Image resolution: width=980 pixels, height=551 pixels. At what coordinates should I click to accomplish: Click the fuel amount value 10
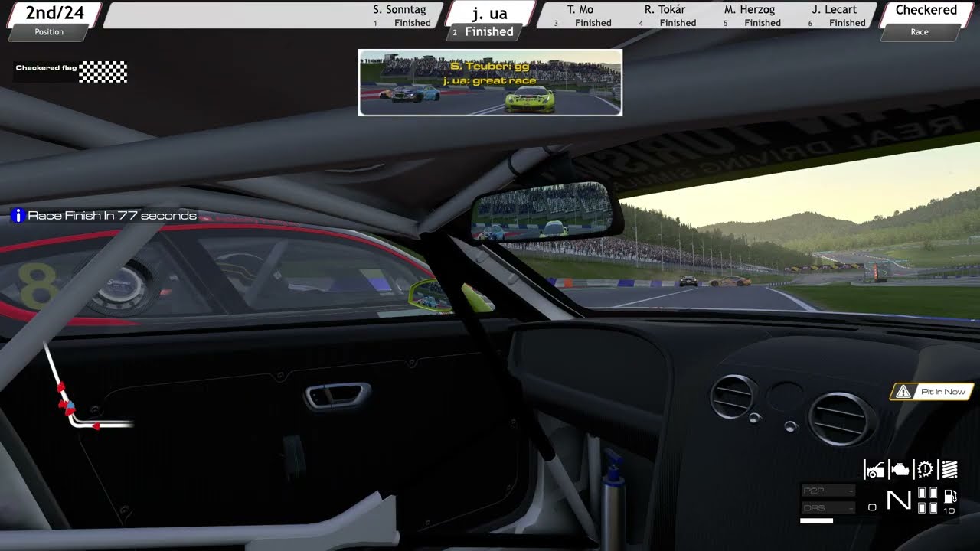(x=949, y=510)
